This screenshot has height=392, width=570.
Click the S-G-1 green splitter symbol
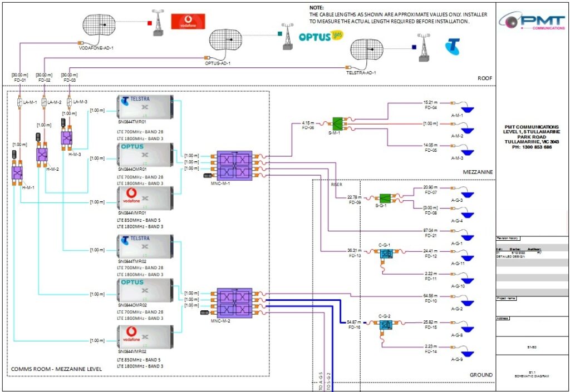(x=386, y=197)
